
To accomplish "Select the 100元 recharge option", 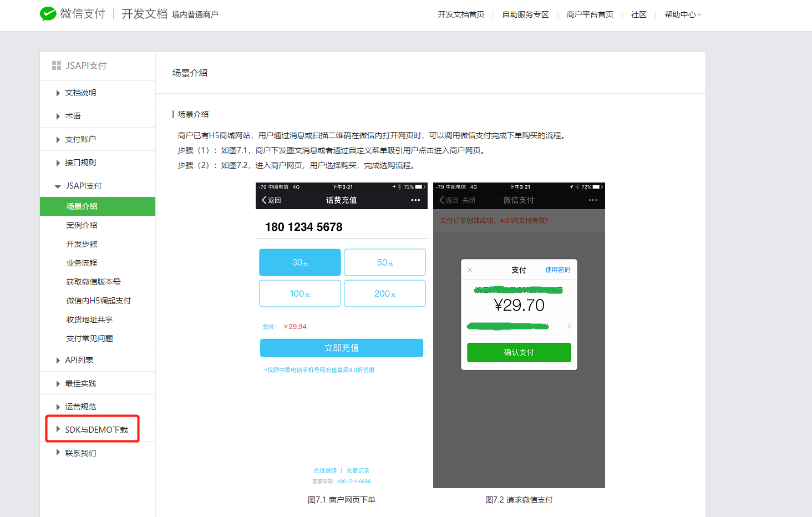I will tap(300, 293).
